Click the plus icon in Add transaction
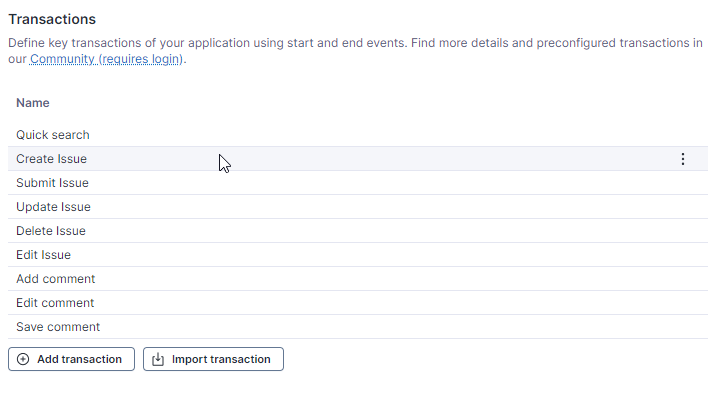The height and width of the screenshot is (405, 715). point(23,359)
